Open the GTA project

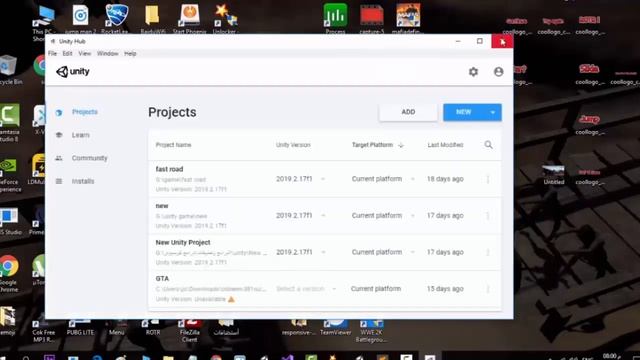162,279
